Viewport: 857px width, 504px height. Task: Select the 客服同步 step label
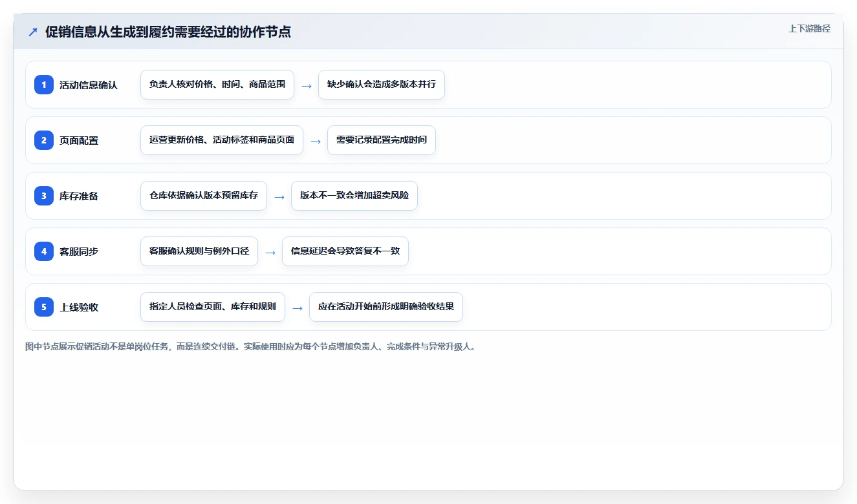click(79, 251)
